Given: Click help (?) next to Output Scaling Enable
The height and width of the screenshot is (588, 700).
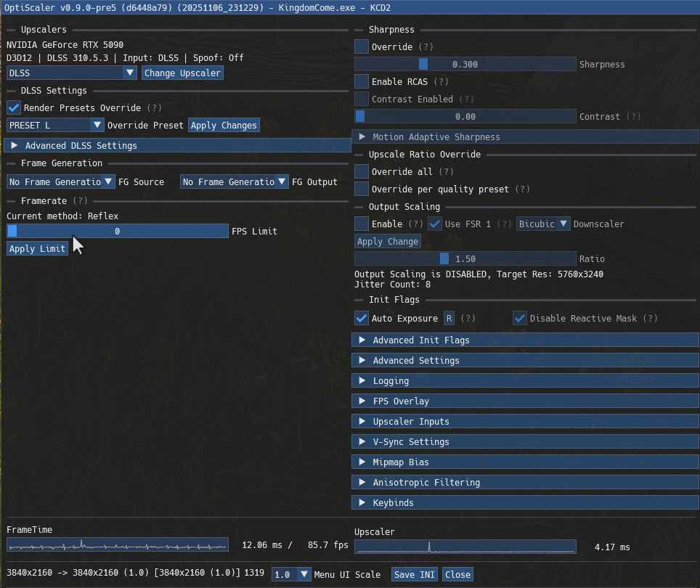Looking at the screenshot, I should 415,224.
